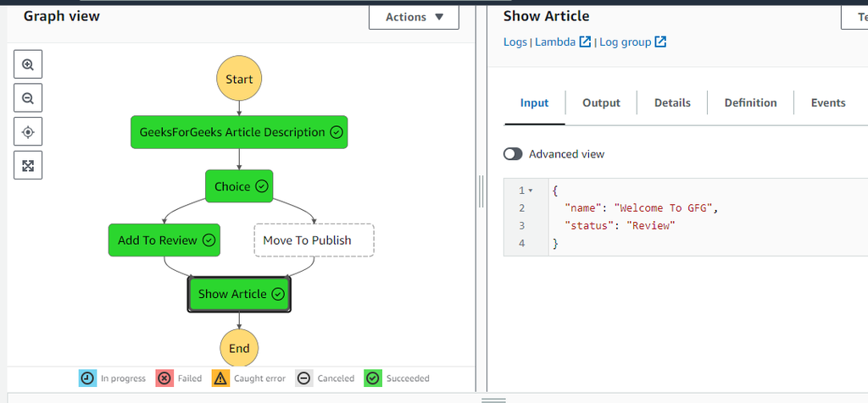
Task: Open the Actions dropdown
Action: click(414, 17)
